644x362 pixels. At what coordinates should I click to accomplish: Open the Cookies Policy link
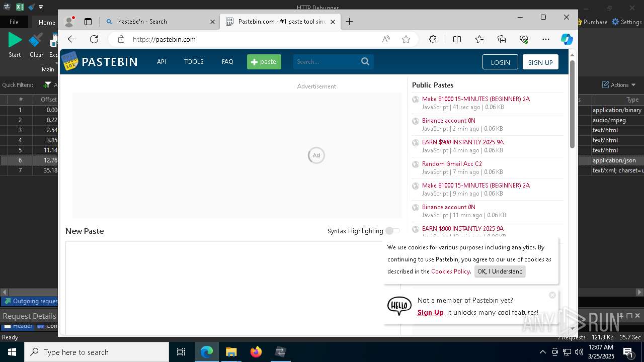point(450,271)
